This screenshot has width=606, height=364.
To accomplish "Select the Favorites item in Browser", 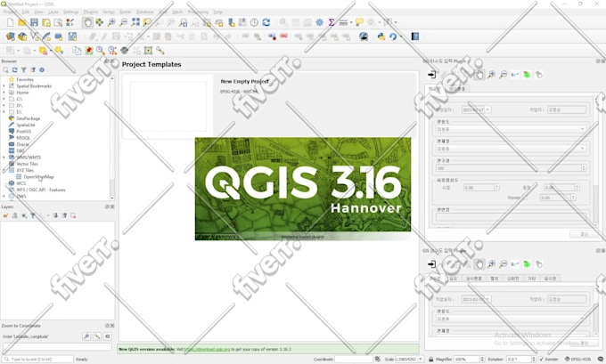I will [25, 79].
